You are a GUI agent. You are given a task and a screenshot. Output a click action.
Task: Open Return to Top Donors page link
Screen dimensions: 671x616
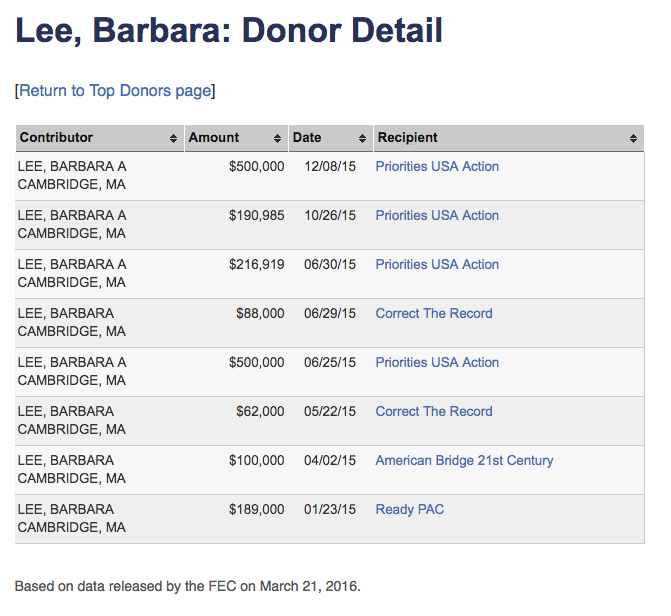[115, 91]
